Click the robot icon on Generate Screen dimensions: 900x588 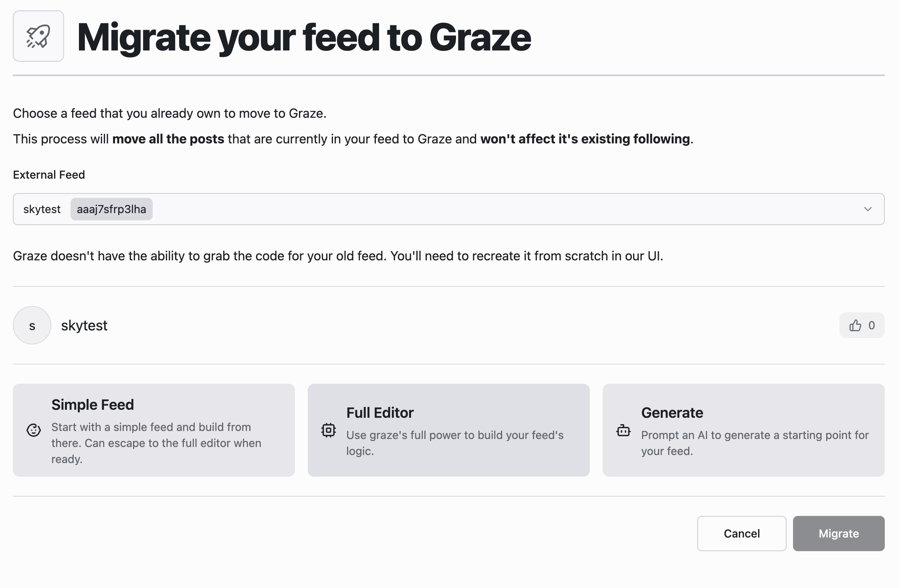[624, 431]
